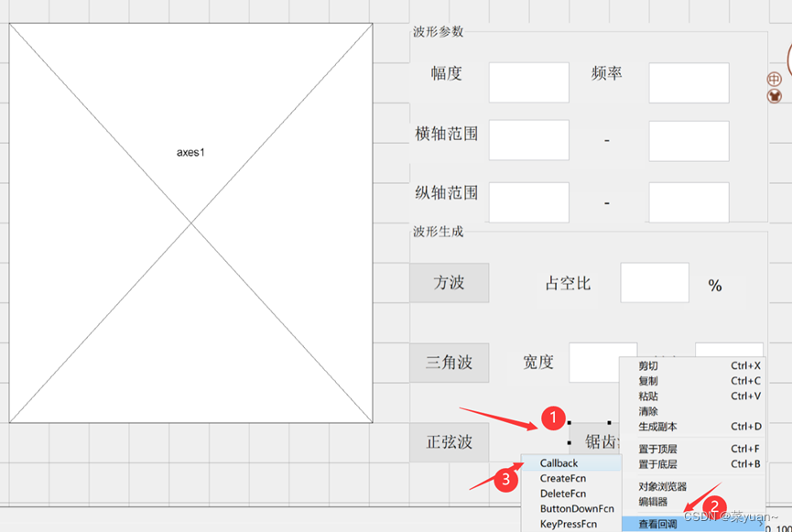Choose 复制 from the context menu
Viewport: 792px width, 532px height.
point(648,380)
